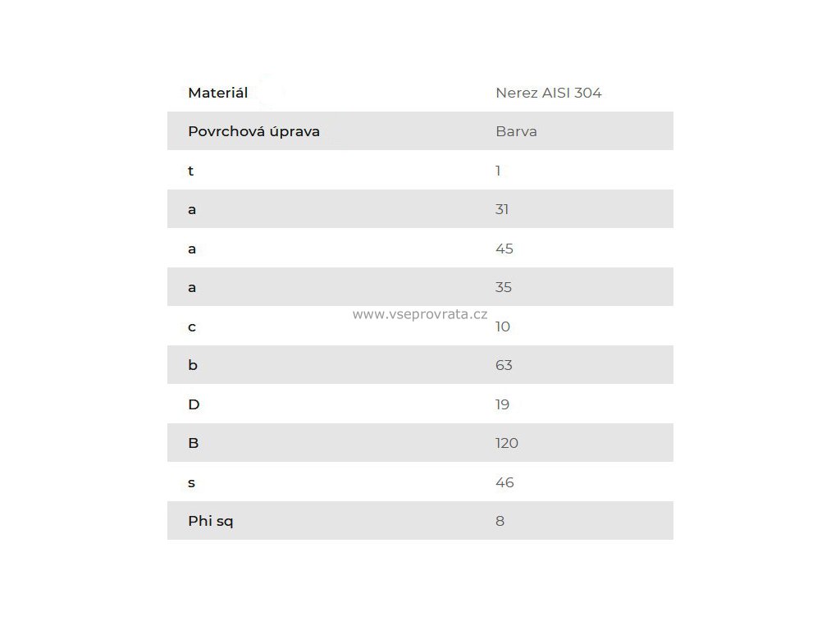
Task: Click the s parameter label
Action: point(191,482)
